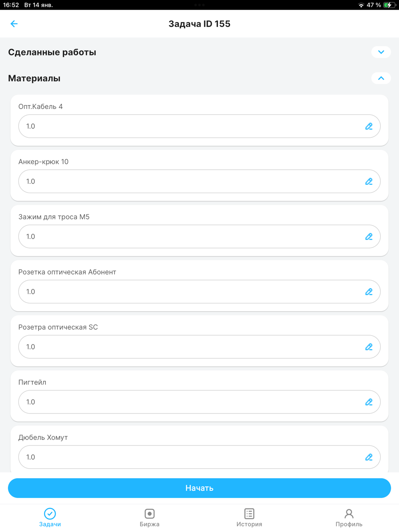Select the Пигтейл quantity input field
Screen dimensions: 399x532
pyautogui.click(x=188, y=402)
